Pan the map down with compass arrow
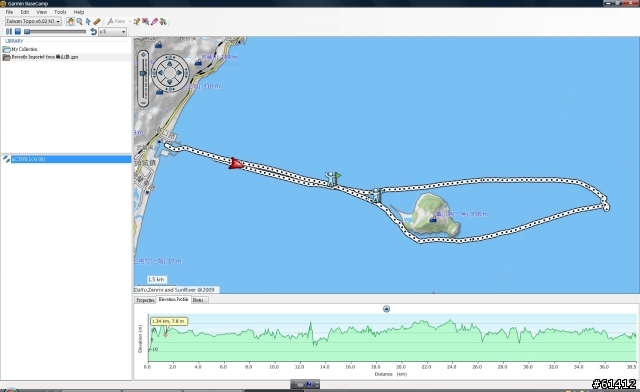This screenshot has height=392, width=640. tap(170, 82)
